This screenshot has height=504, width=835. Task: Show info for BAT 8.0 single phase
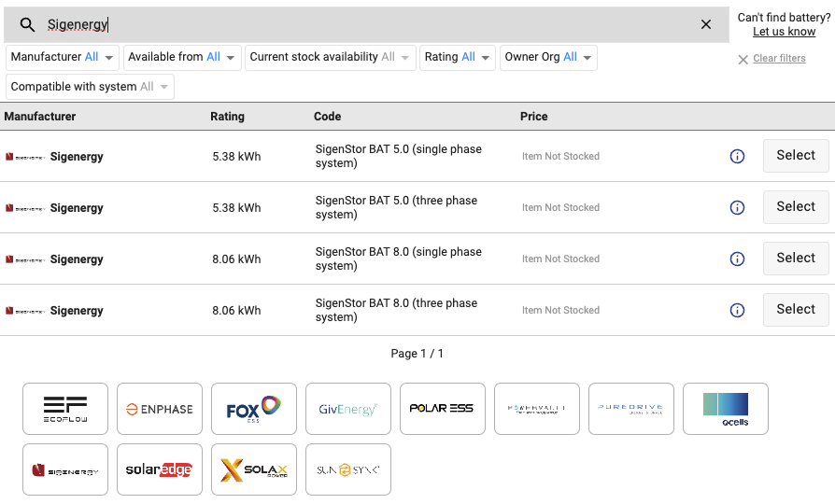737,259
